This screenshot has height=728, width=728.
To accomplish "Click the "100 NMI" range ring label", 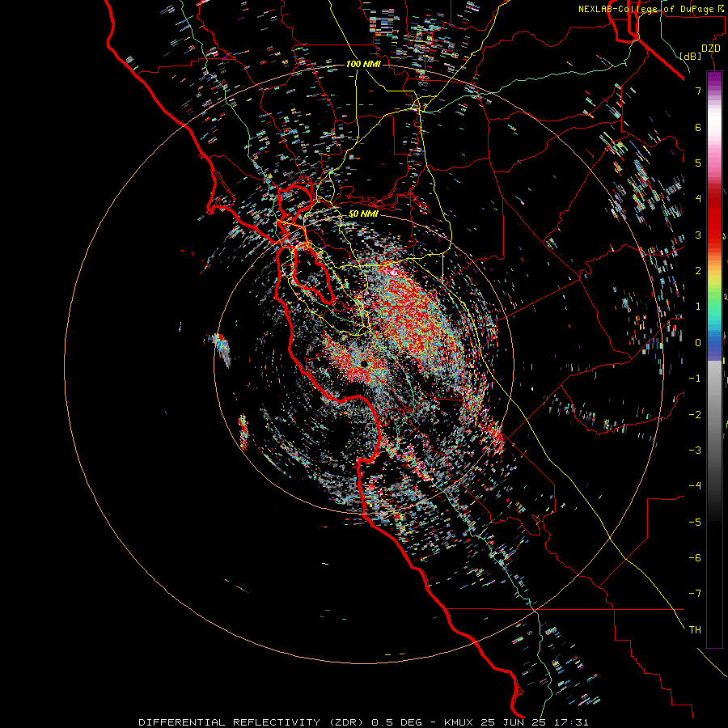I will click(x=363, y=64).
